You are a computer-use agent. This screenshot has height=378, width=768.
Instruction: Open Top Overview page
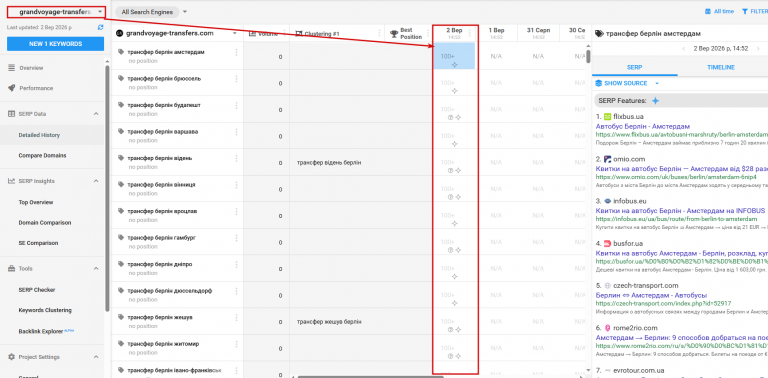(36, 202)
